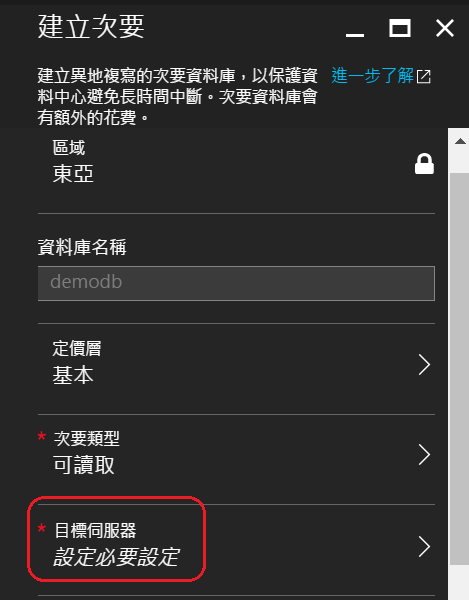Click the scrollbar track below the thumb
469x600 pixels.
(x=459, y=582)
